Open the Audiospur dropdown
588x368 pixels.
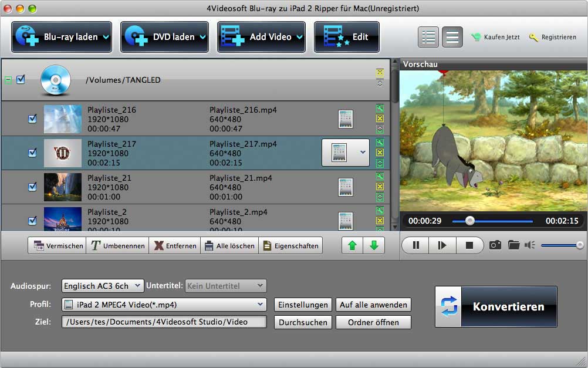103,286
